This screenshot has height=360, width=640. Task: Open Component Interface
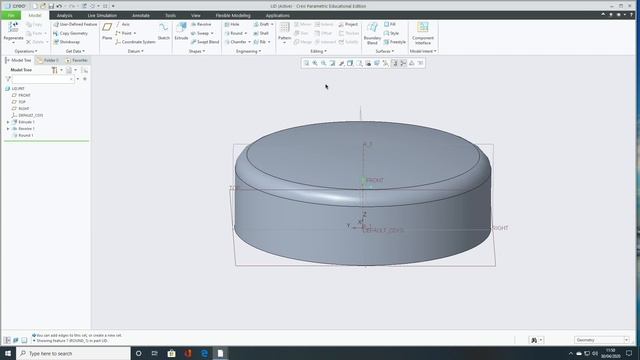tap(423, 33)
